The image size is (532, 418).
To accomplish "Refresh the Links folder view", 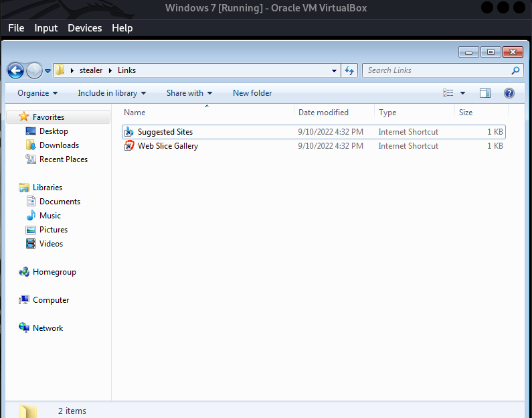I will [x=349, y=70].
